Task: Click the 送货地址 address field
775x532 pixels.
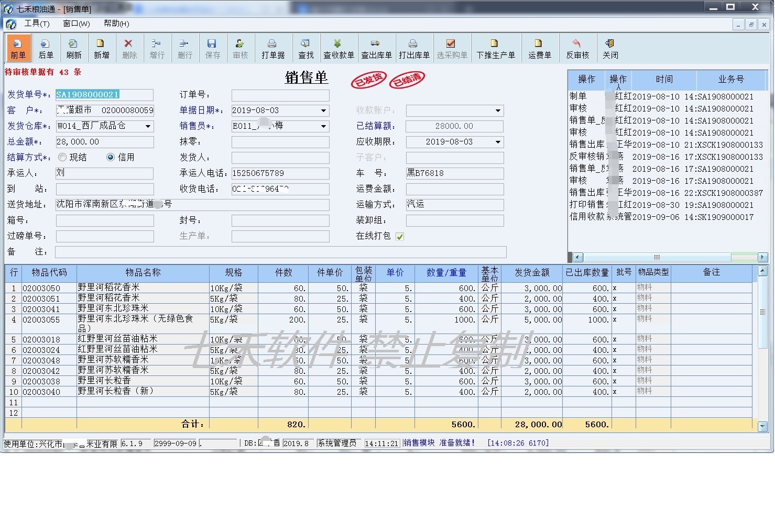Action: tap(192, 205)
